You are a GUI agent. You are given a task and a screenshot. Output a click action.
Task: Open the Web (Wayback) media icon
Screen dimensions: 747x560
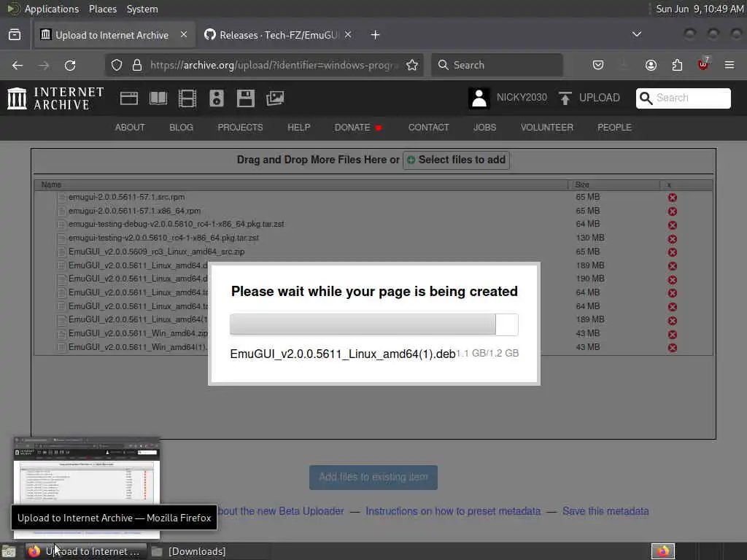(128, 98)
